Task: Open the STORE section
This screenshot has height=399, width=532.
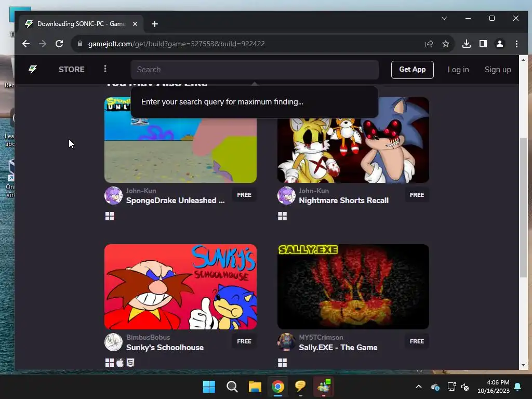Action: click(x=72, y=70)
